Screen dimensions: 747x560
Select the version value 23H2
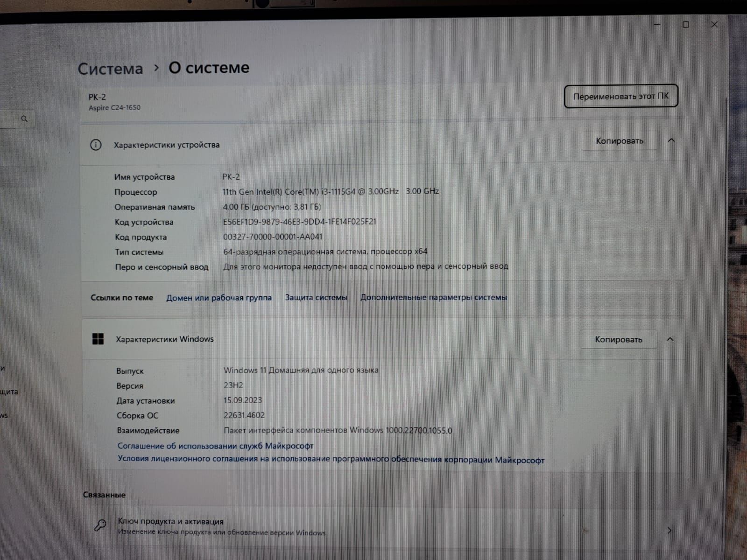tap(233, 385)
